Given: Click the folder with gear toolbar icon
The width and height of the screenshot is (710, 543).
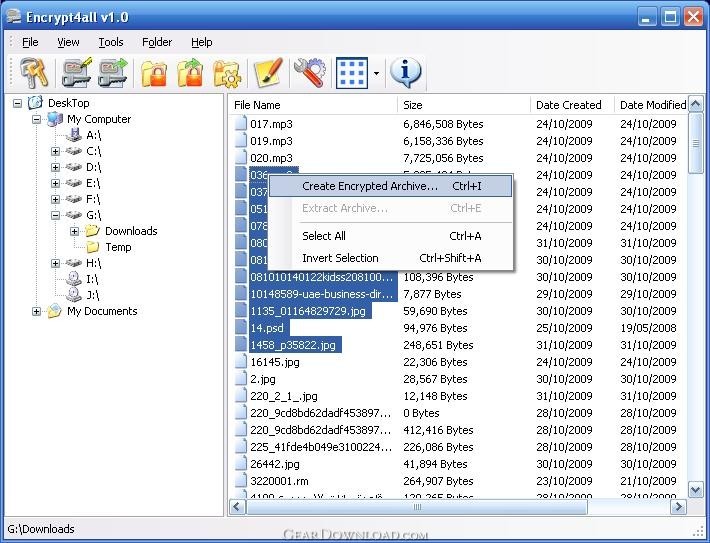Looking at the screenshot, I should 226,72.
